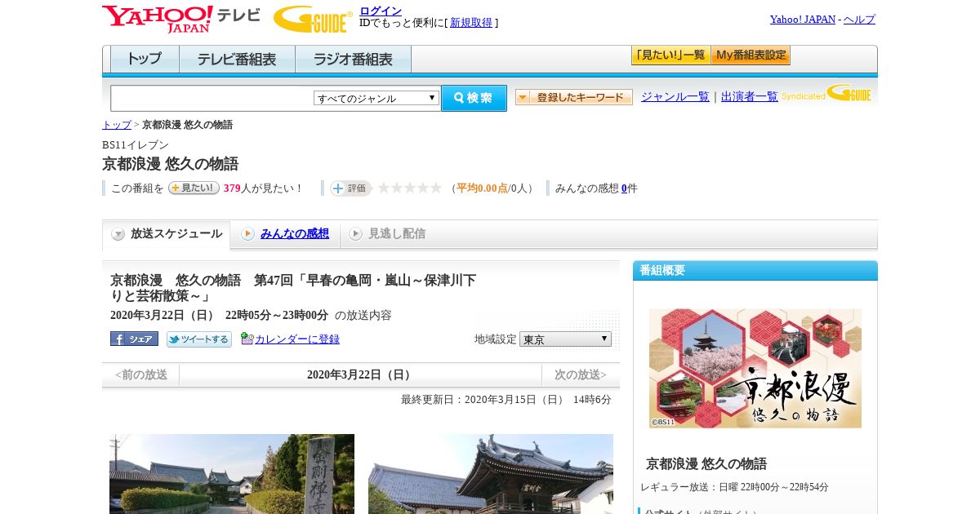Expand the すべてのジャンル dropdown
This screenshot has height=514, width=980.
point(376,98)
